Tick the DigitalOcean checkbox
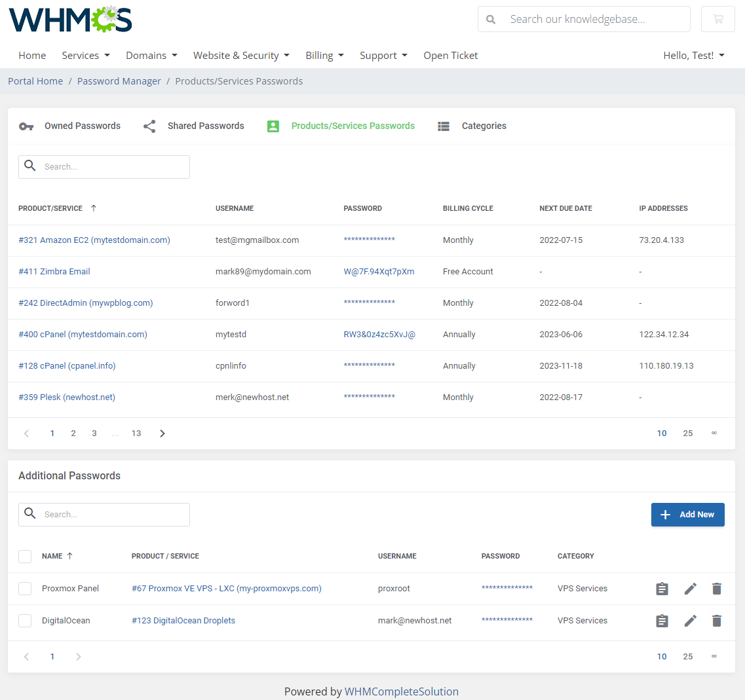The height and width of the screenshot is (700, 745). [25, 621]
